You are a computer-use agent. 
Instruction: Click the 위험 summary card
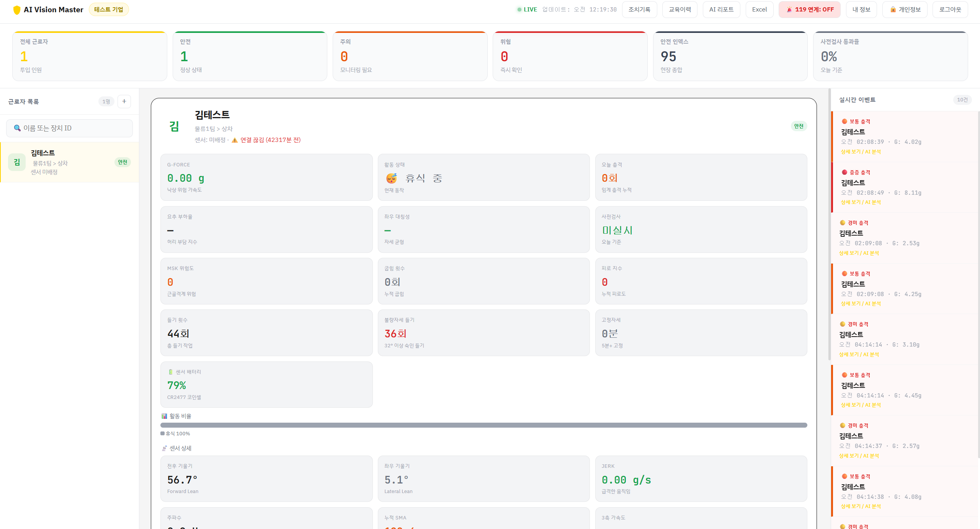point(570,56)
